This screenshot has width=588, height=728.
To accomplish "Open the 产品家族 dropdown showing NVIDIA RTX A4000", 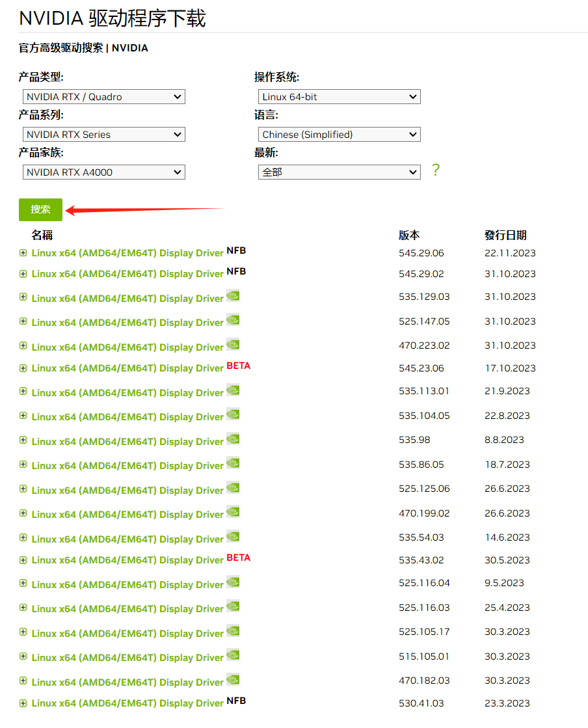I will pos(104,172).
